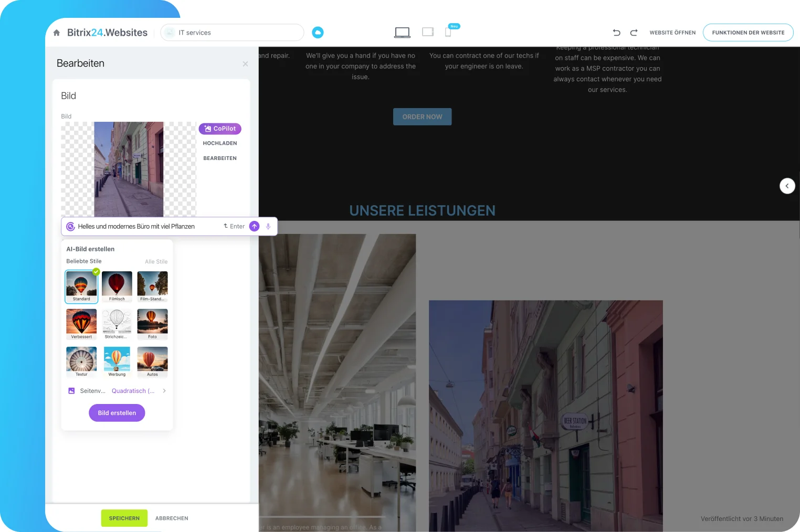Image resolution: width=800 pixels, height=532 pixels.
Task: Switch to desktop preview mode
Action: (402, 32)
